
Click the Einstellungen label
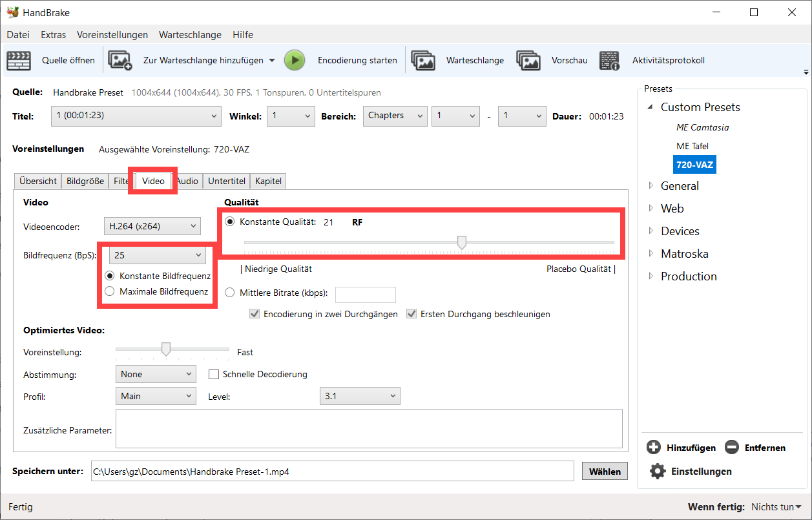(702, 471)
